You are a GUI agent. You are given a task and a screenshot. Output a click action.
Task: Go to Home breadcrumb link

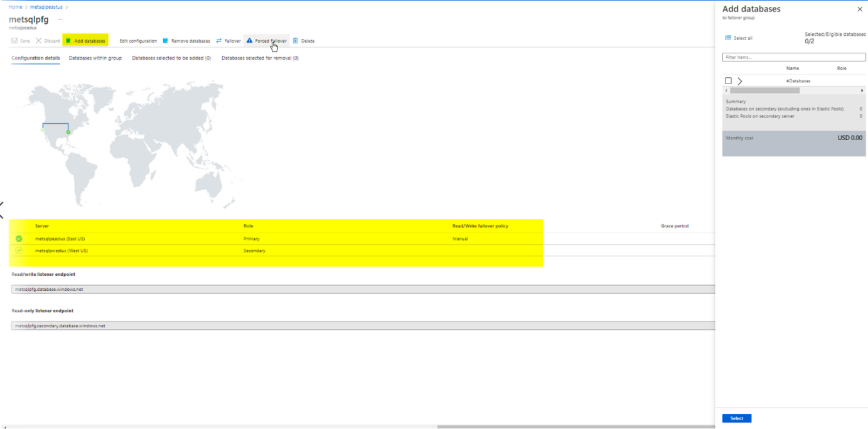point(15,7)
